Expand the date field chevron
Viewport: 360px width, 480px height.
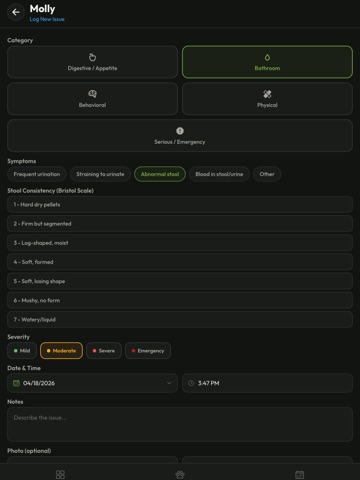[x=169, y=383]
